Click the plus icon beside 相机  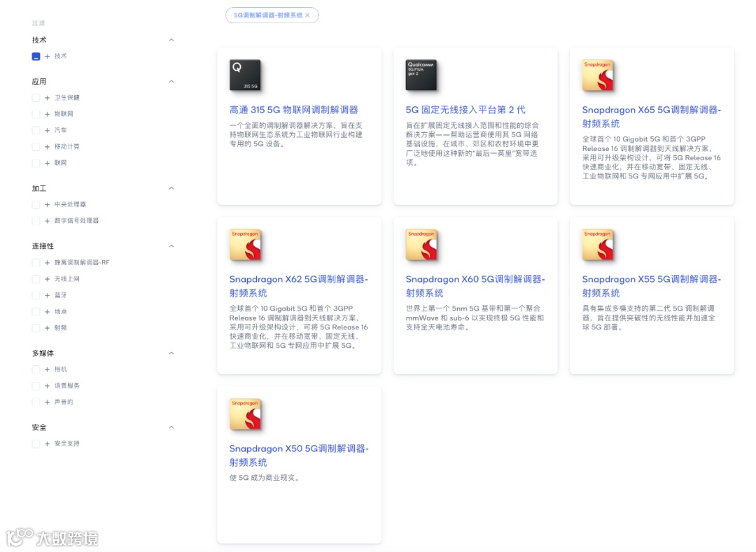48,370
